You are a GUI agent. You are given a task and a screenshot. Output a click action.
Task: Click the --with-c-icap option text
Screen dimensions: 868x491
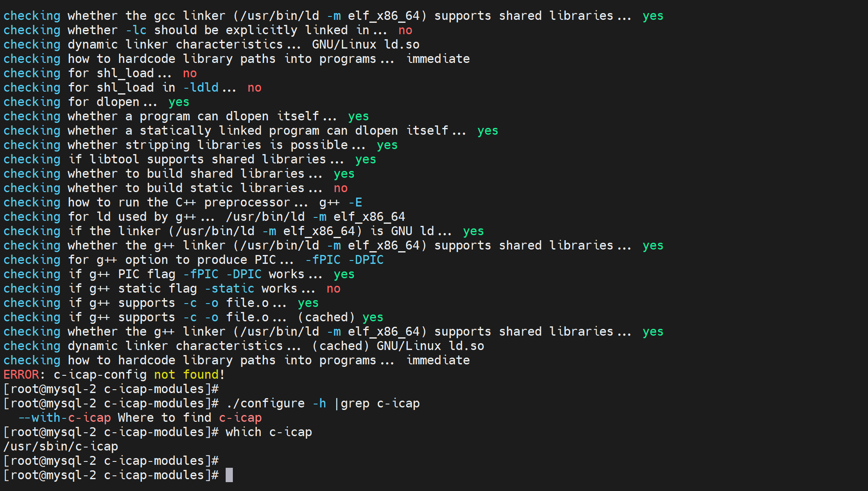(x=64, y=418)
